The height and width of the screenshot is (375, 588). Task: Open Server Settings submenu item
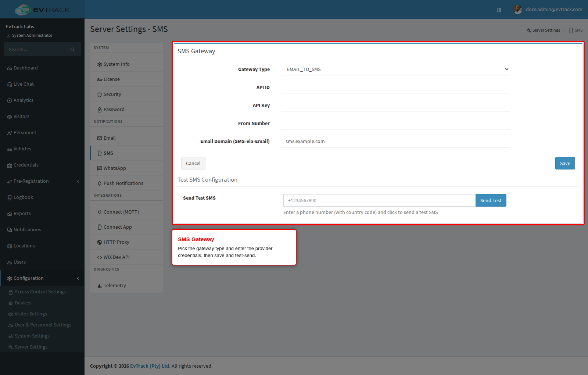42,347
